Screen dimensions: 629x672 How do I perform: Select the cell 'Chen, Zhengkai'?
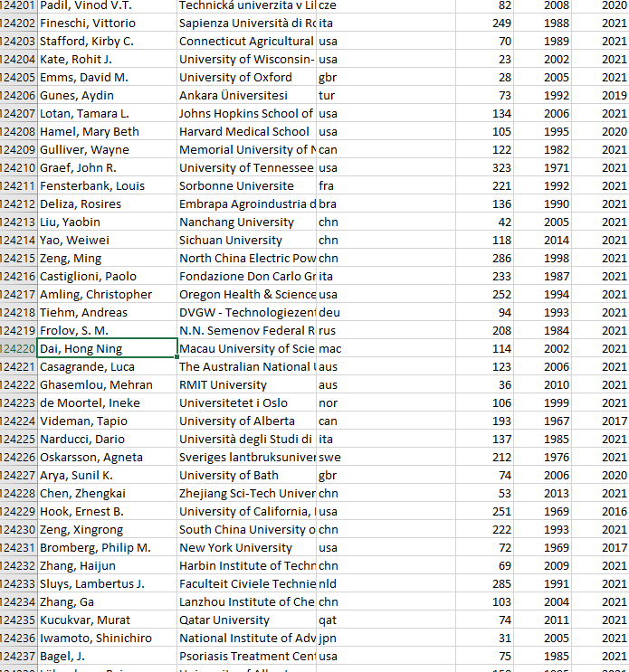click(107, 493)
